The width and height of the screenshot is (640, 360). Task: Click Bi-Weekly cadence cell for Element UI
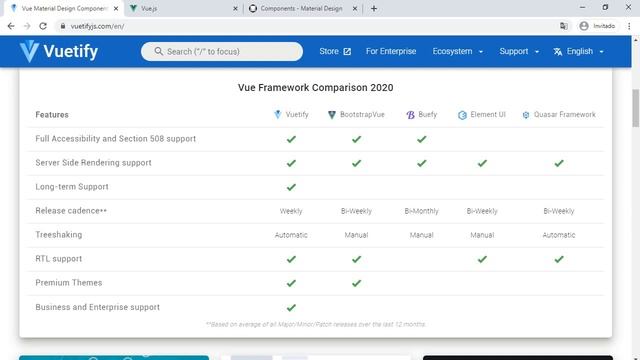coord(482,211)
